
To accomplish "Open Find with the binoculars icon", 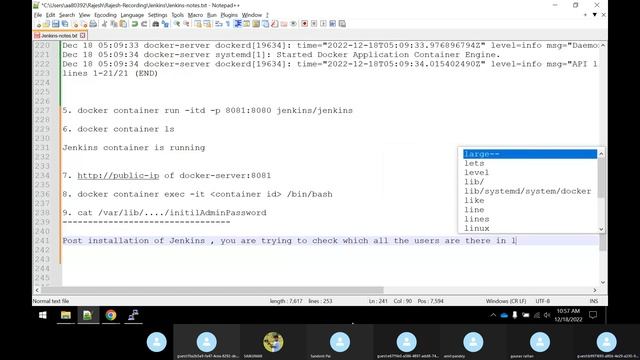I will [156, 24].
